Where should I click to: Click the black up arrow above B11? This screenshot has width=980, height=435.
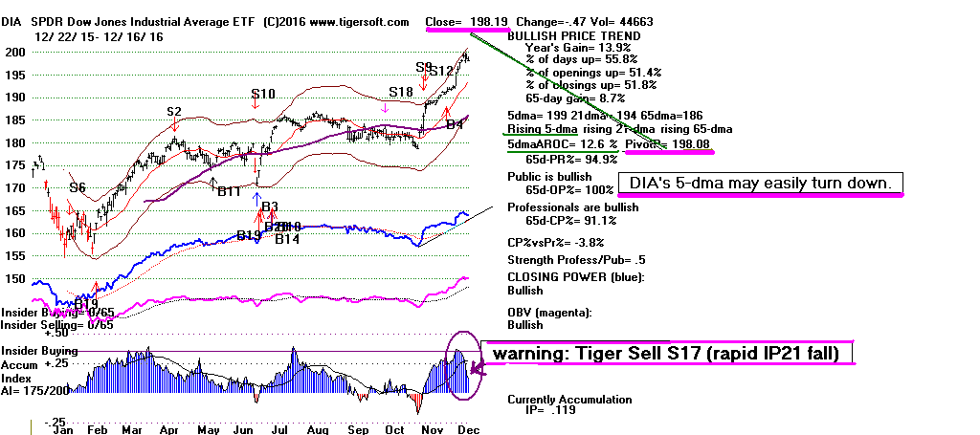[214, 181]
